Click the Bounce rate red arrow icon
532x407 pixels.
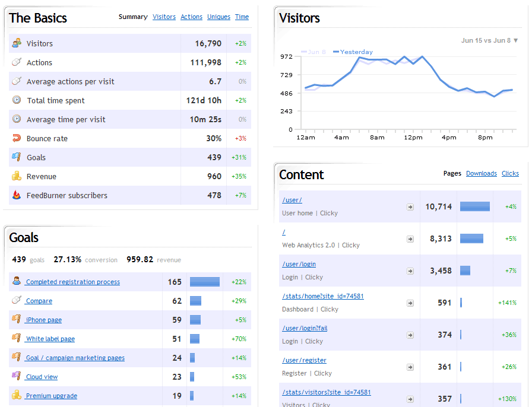tap(17, 138)
